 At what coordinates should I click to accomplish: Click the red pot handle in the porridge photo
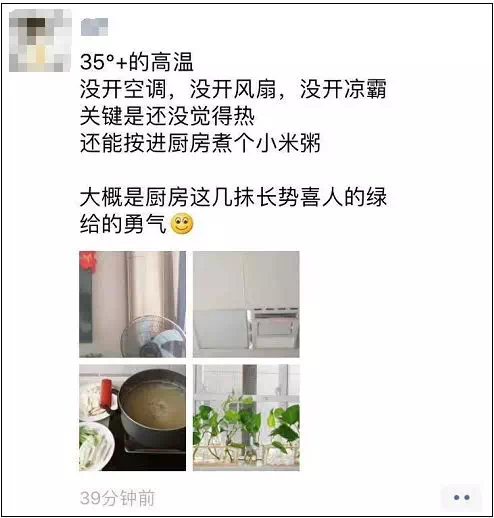point(106,394)
